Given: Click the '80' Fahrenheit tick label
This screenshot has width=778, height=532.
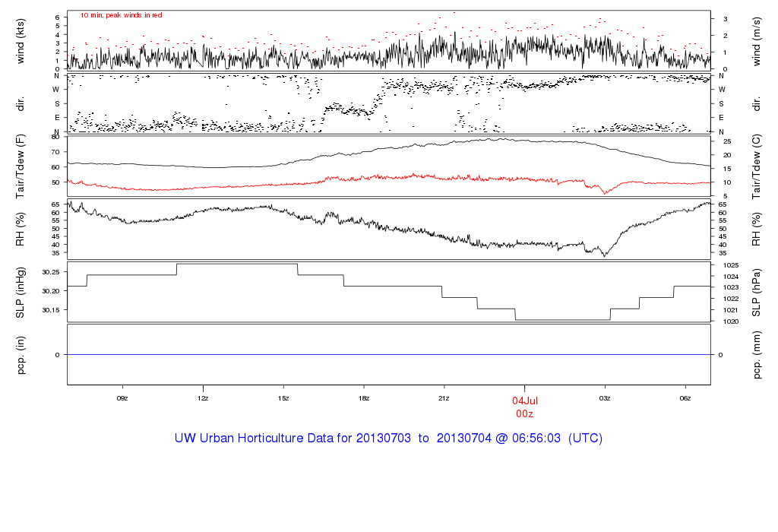Looking at the screenshot, I should [55, 137].
